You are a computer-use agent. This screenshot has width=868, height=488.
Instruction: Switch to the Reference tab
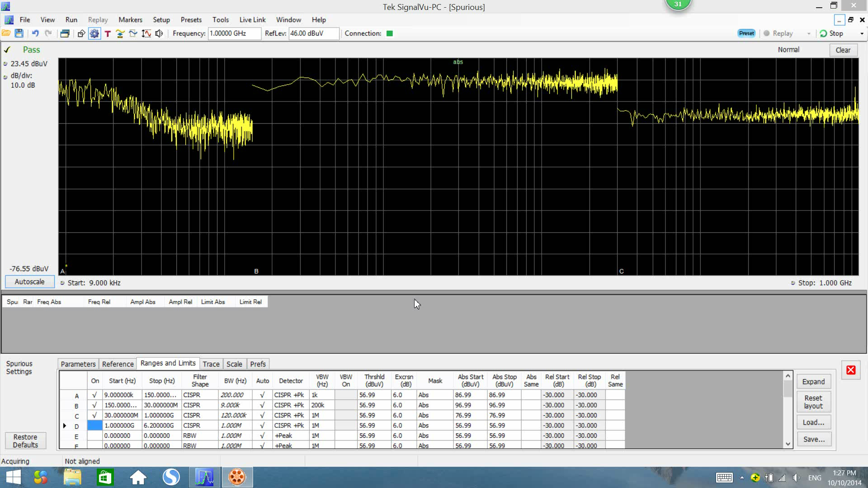[118, 364]
